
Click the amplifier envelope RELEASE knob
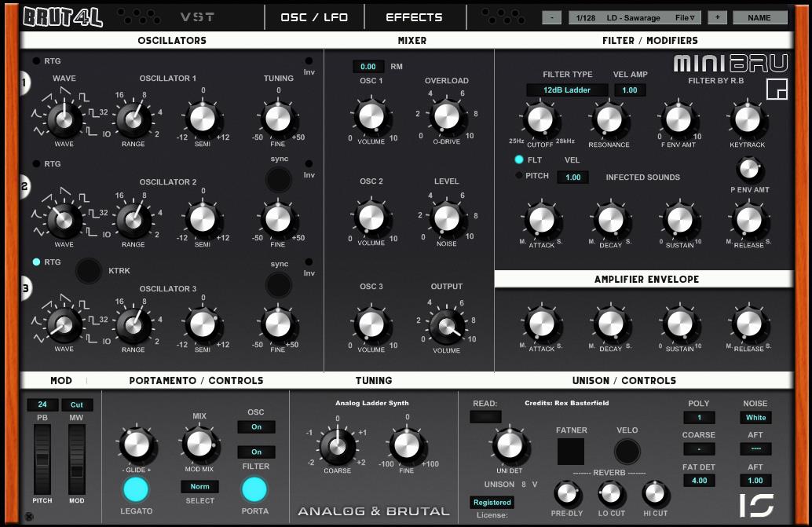pos(749,324)
